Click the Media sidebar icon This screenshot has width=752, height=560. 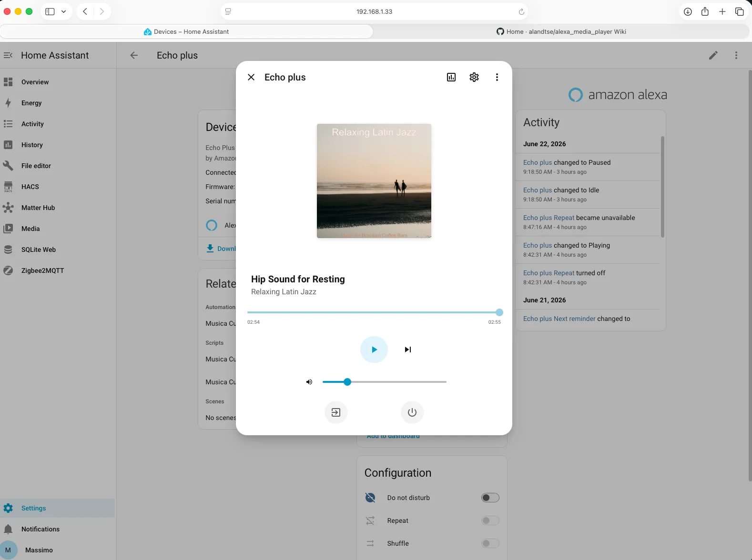pyautogui.click(x=8, y=229)
